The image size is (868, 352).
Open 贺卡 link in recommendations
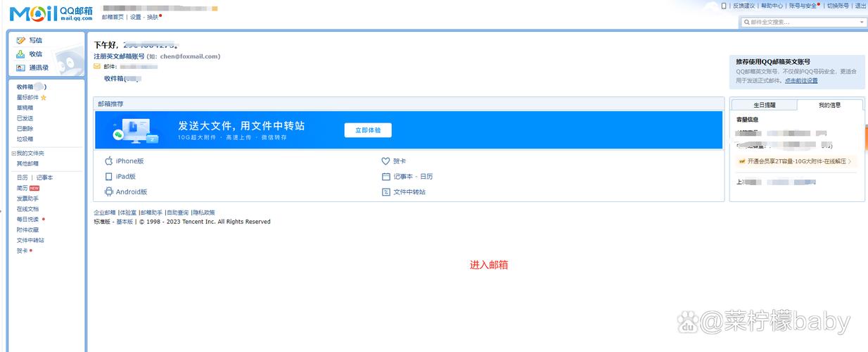(x=400, y=161)
